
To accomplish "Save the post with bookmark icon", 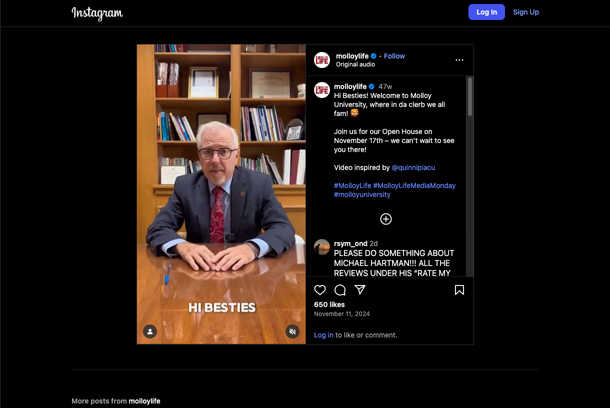I will tap(459, 290).
